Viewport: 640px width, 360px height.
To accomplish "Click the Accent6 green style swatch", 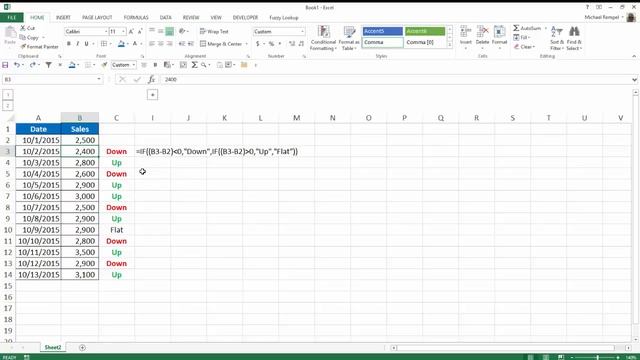I will pos(425,31).
